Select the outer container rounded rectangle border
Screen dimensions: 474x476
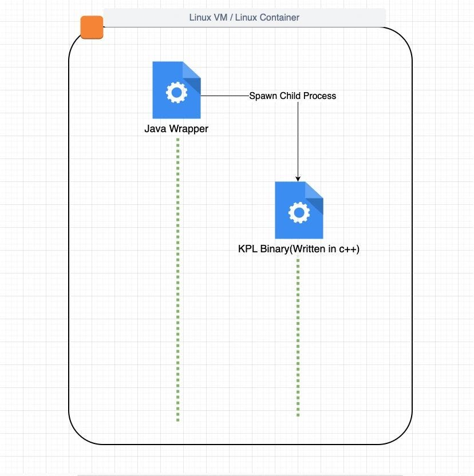tap(71, 229)
